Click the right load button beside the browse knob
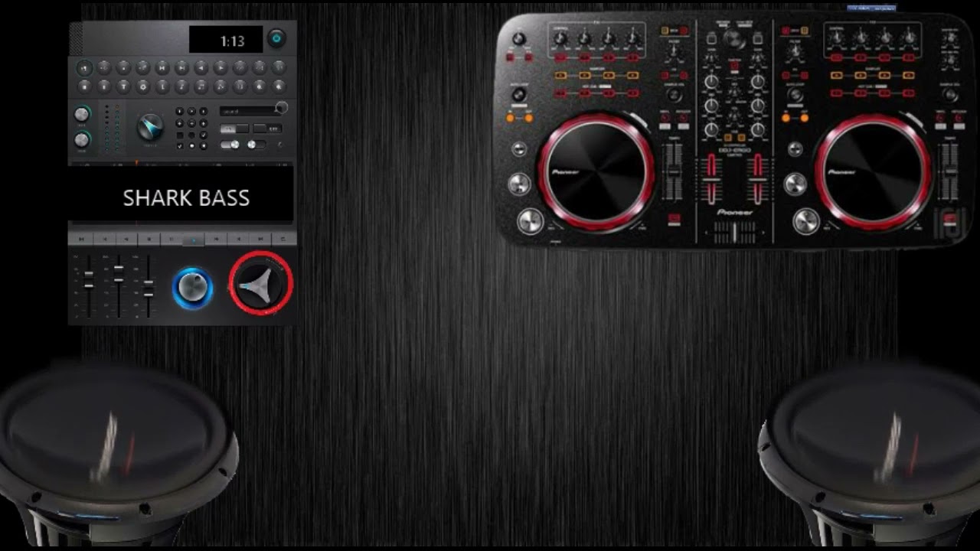The height and width of the screenshot is (551, 980). coord(757,38)
